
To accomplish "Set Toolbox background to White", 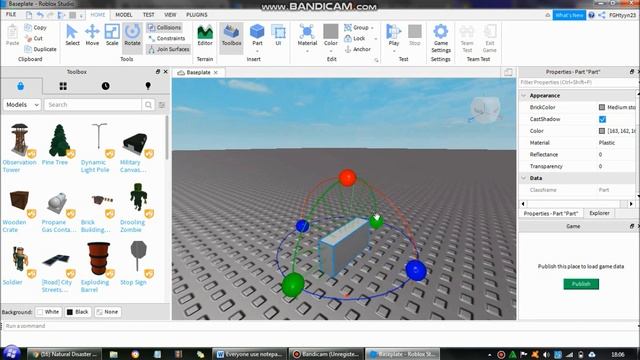I will (x=48, y=312).
